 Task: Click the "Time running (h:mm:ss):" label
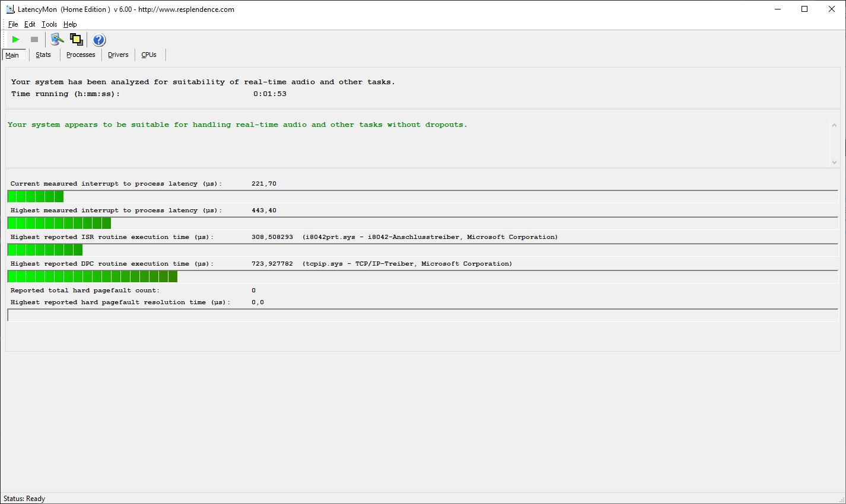tap(65, 94)
